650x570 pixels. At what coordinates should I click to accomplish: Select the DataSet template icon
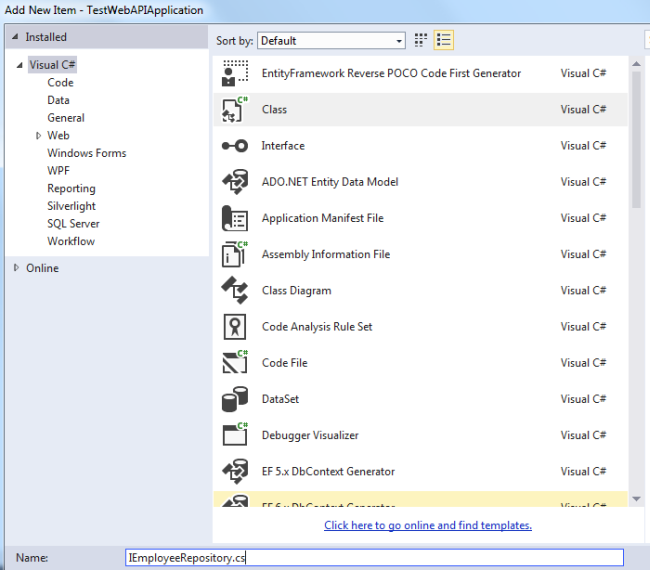[234, 399]
